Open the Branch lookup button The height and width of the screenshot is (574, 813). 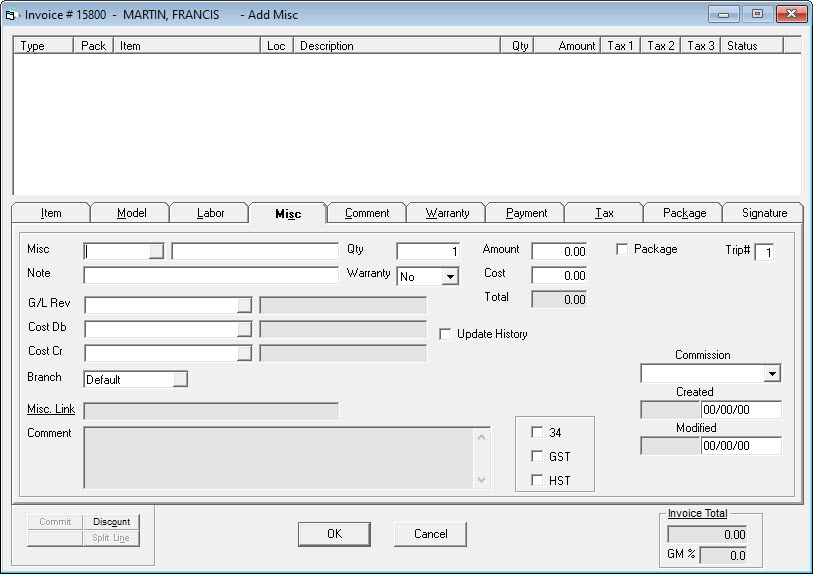click(x=180, y=380)
